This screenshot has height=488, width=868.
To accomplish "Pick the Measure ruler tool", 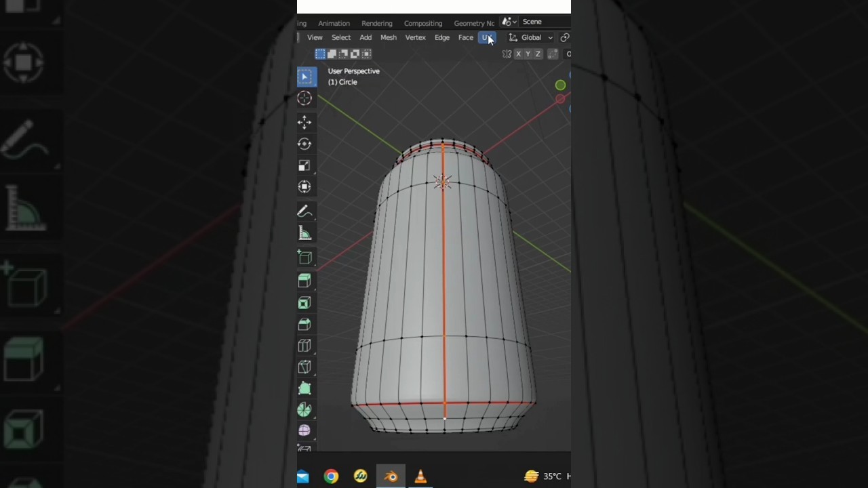I will coord(304,233).
